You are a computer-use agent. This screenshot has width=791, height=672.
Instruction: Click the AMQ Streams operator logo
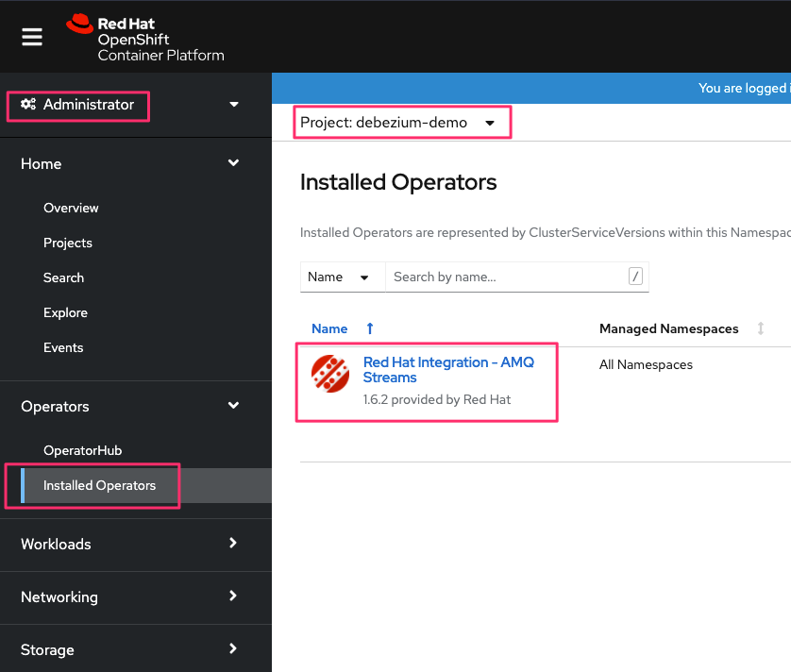pyautogui.click(x=330, y=374)
